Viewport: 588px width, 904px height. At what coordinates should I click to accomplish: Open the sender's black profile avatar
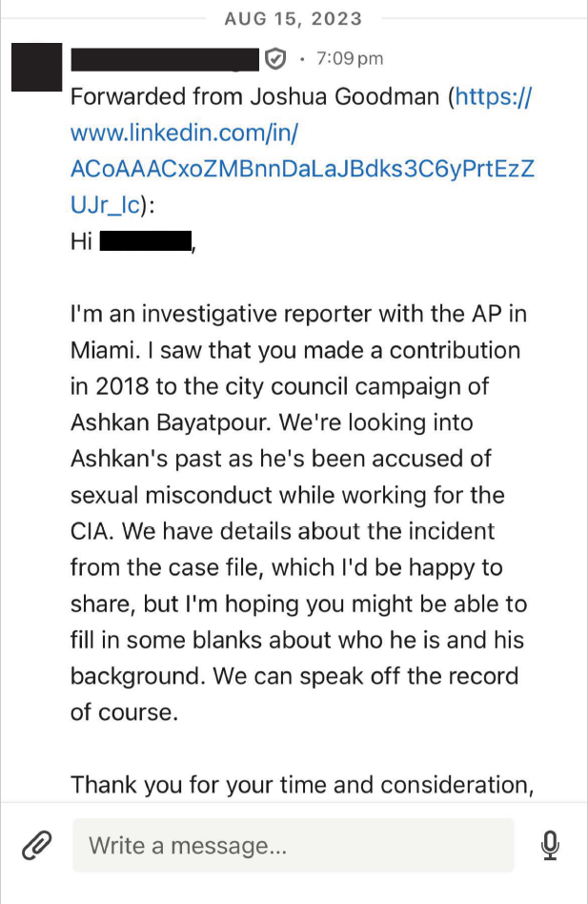tap(35, 66)
